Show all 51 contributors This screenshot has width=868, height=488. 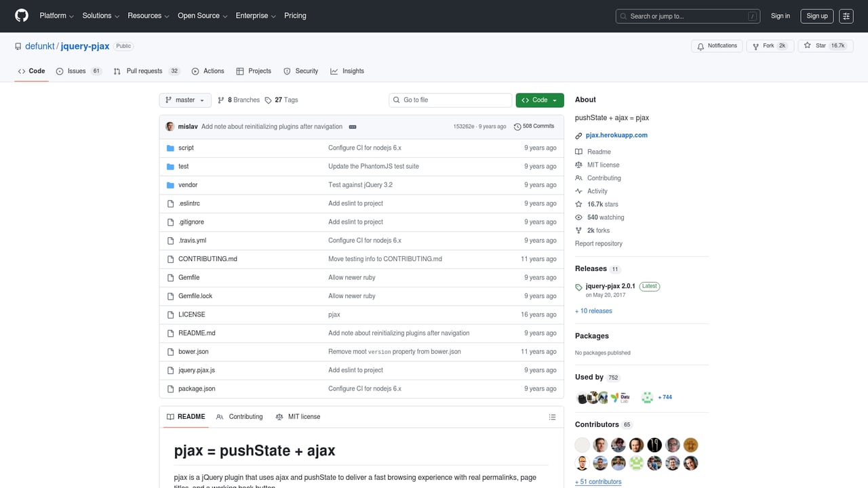(597, 481)
